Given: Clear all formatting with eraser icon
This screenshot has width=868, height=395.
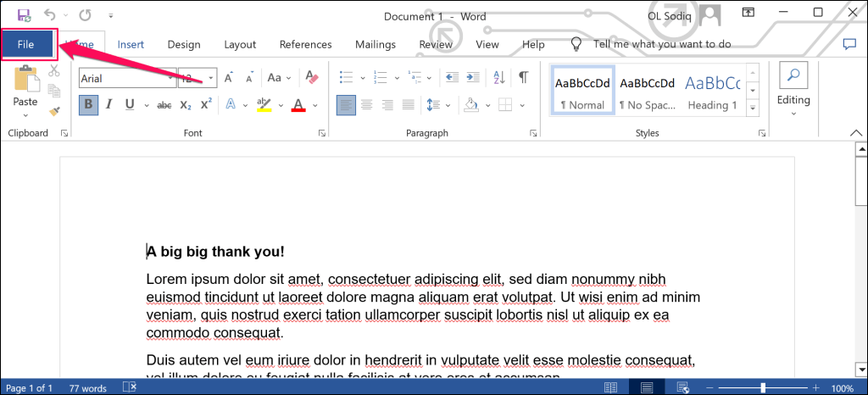Looking at the screenshot, I should [312, 77].
